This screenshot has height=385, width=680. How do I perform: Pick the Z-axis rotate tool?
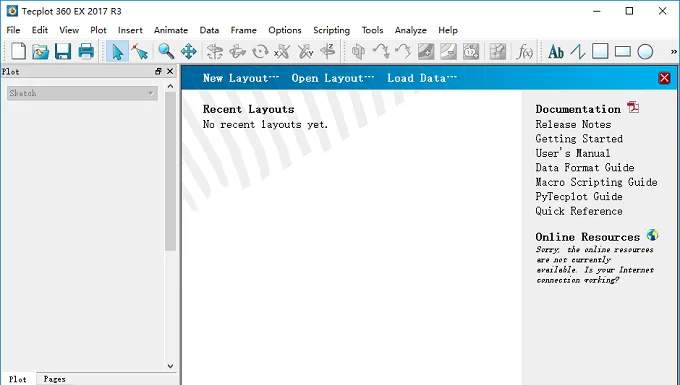click(328, 52)
